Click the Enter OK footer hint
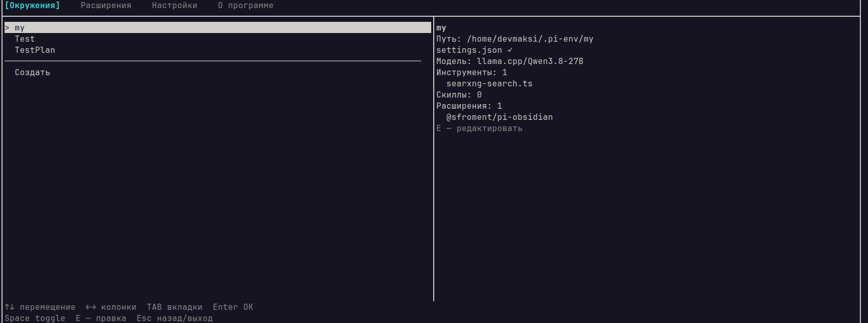The width and height of the screenshot is (868, 323). (233, 307)
